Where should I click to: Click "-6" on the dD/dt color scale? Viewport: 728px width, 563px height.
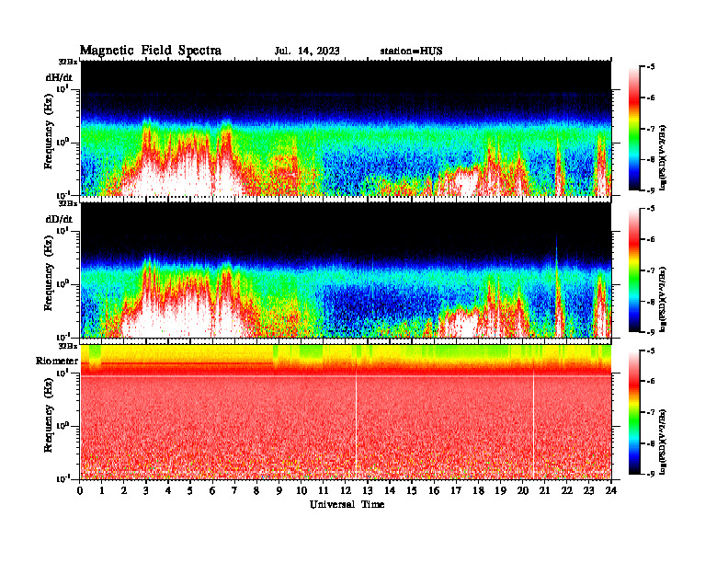651,240
